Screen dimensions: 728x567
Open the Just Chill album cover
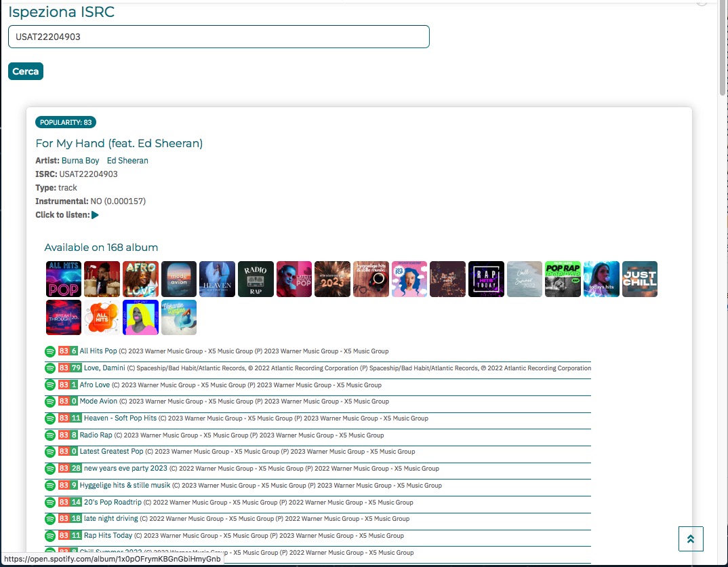click(640, 279)
